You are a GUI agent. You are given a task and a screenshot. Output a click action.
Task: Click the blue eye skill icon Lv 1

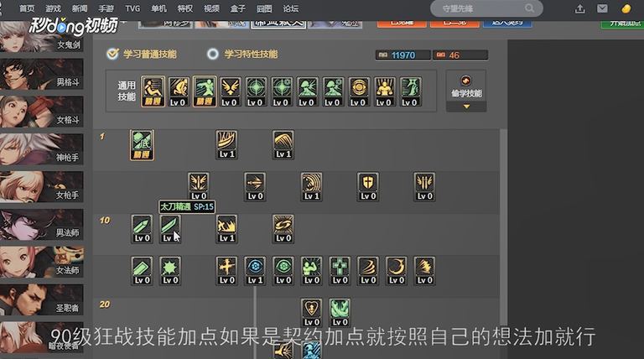coord(255,271)
